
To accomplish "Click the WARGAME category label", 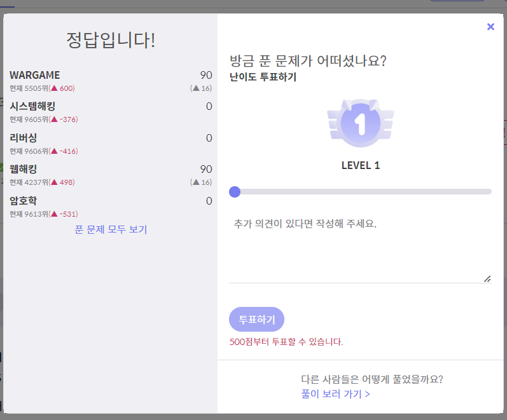I will click(x=34, y=75).
